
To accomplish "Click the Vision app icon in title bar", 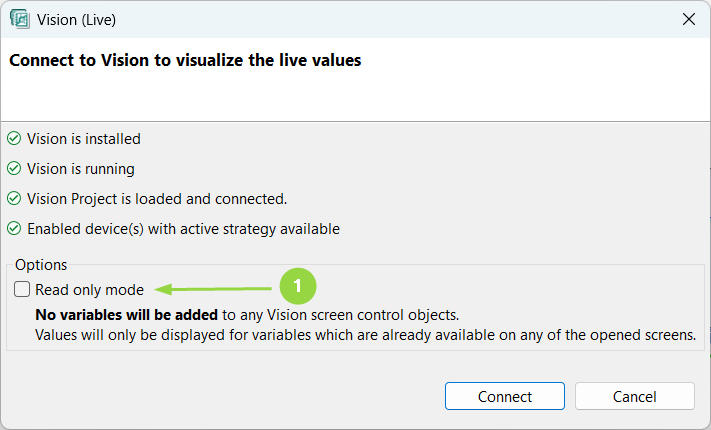I will click(19, 19).
